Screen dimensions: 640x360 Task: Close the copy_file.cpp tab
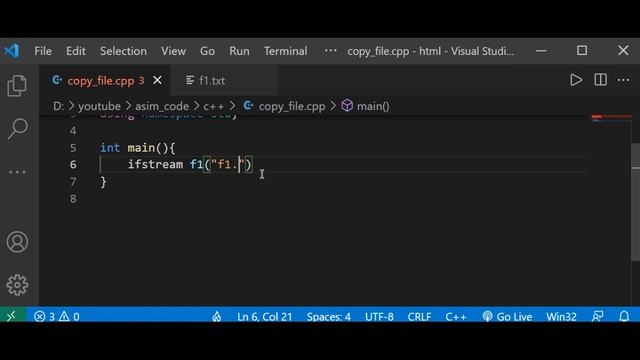point(157,80)
